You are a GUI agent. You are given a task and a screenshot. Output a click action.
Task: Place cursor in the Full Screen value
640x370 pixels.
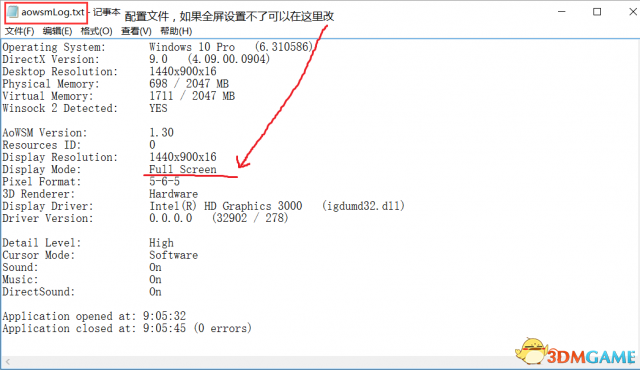[182, 169]
